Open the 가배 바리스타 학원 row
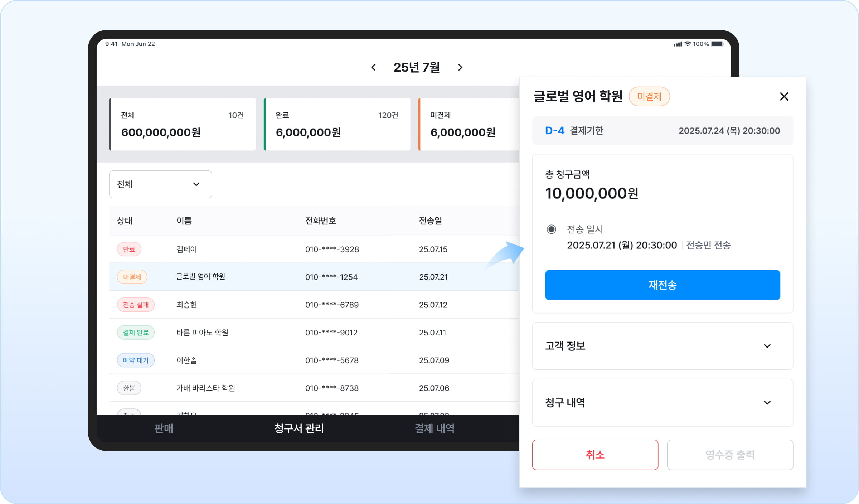 [314, 388]
